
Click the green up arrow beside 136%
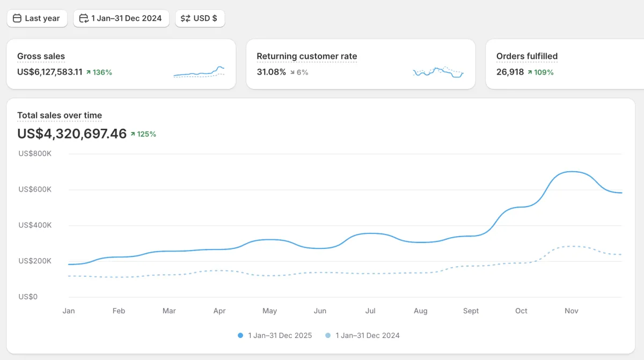point(89,72)
